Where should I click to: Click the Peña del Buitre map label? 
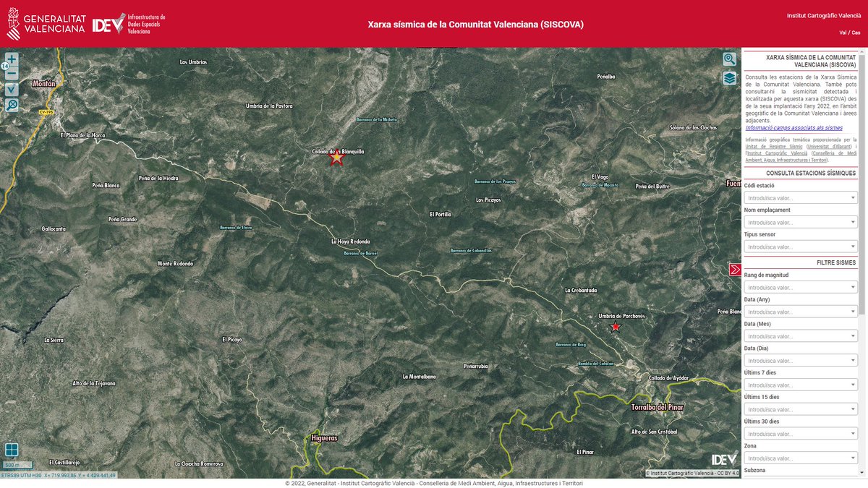pyautogui.click(x=652, y=186)
